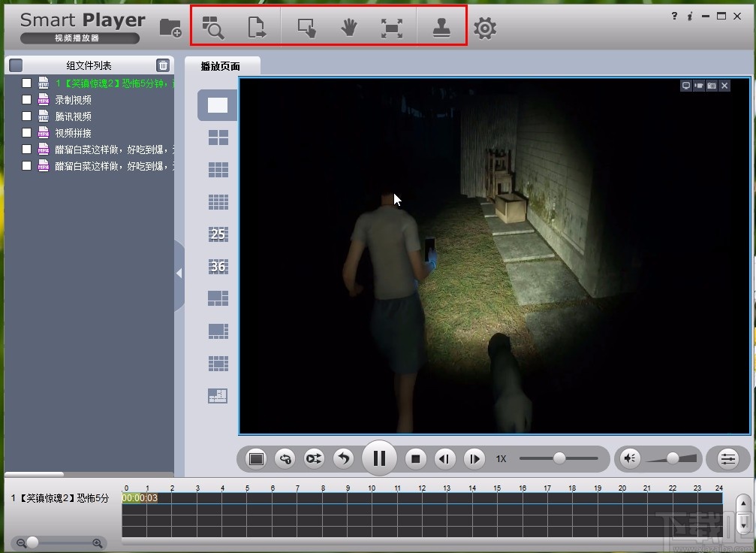The height and width of the screenshot is (553, 756).
Task: Delete list items with the trash icon
Action: [163, 65]
